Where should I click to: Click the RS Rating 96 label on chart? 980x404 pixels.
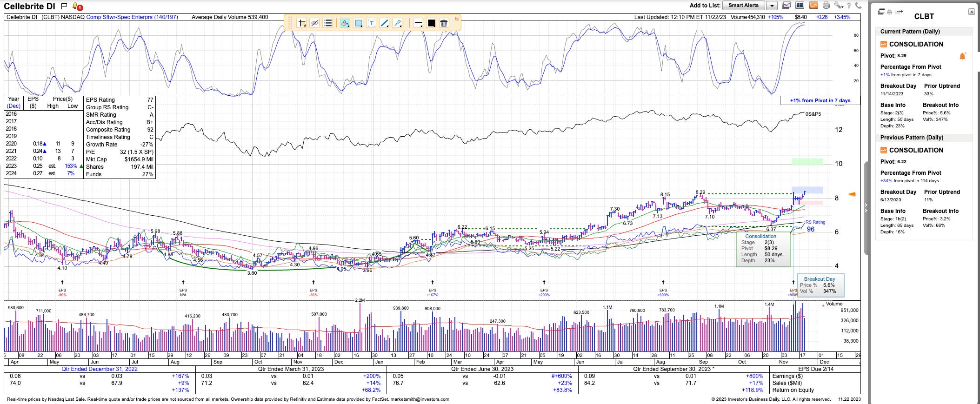(815, 226)
